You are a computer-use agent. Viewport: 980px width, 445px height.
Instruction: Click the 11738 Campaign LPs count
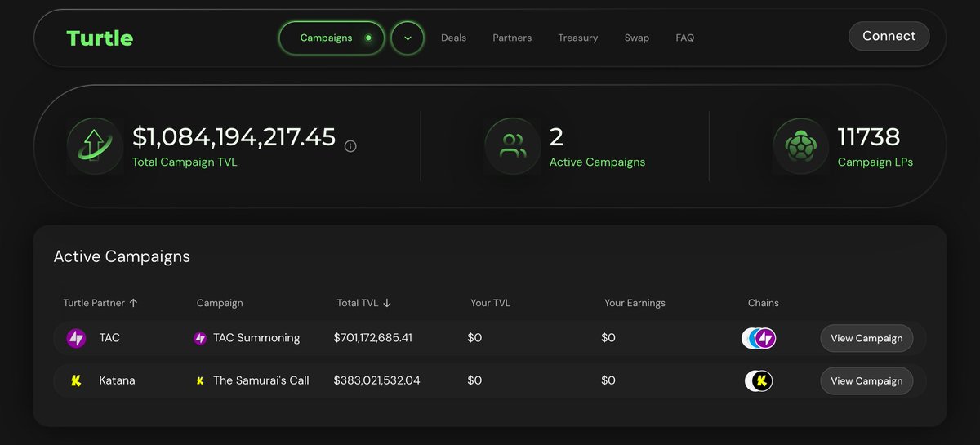pyautogui.click(x=869, y=137)
